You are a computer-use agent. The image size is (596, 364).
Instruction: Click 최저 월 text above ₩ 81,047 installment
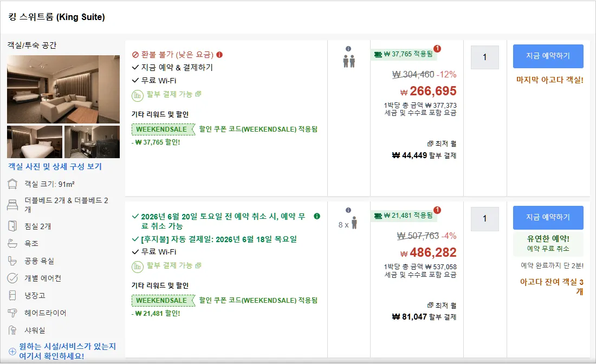point(445,305)
